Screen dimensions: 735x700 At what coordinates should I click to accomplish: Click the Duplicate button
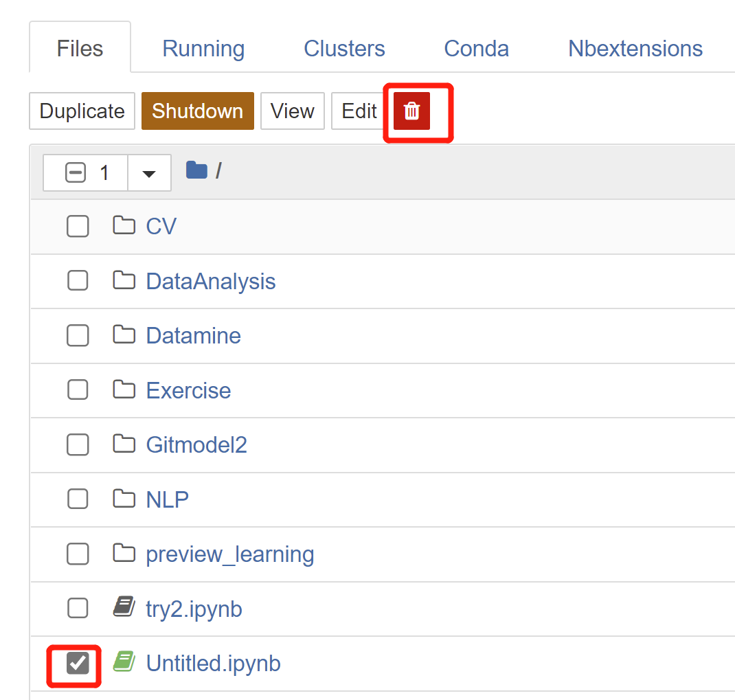click(x=82, y=111)
